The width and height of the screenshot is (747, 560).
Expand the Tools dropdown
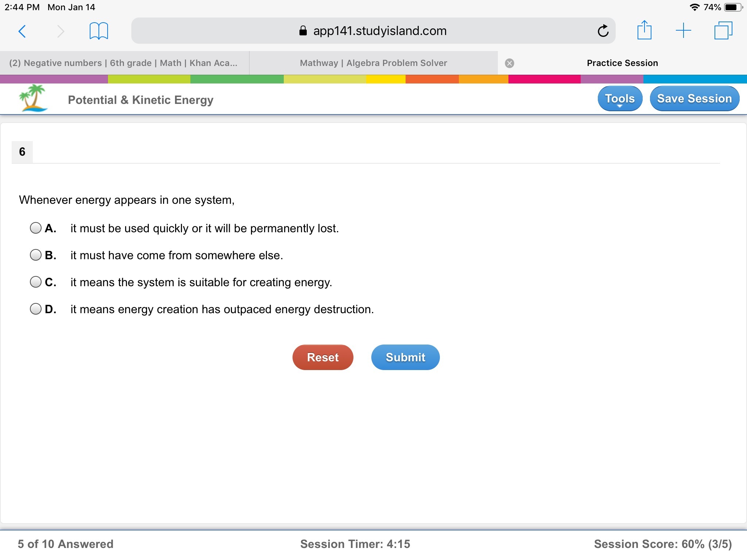pyautogui.click(x=620, y=99)
